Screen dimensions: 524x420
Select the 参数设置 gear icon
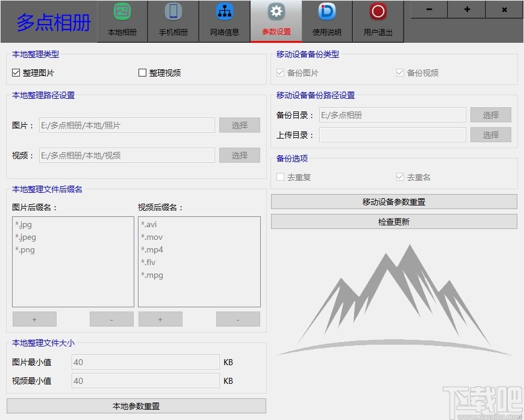pos(275,18)
